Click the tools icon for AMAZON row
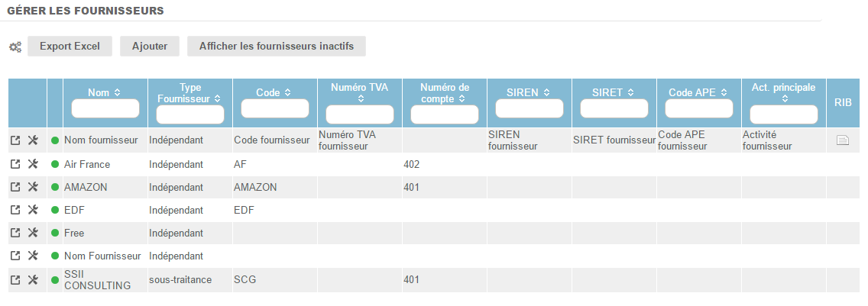 [x=33, y=187]
